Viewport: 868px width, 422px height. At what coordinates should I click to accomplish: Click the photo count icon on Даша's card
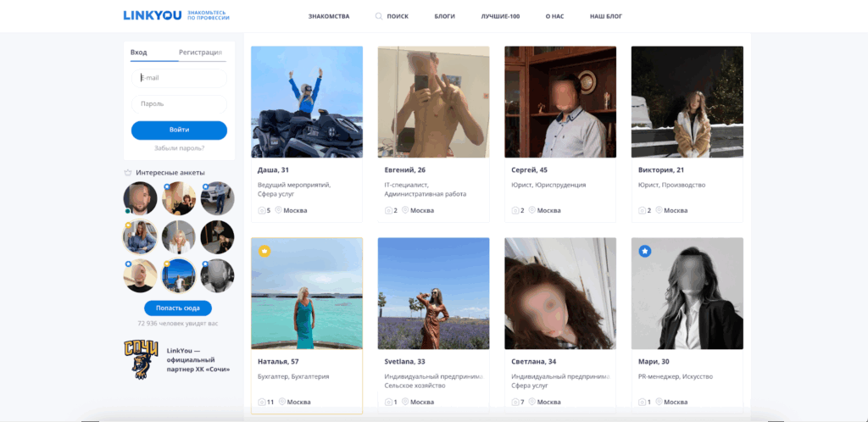pos(262,210)
